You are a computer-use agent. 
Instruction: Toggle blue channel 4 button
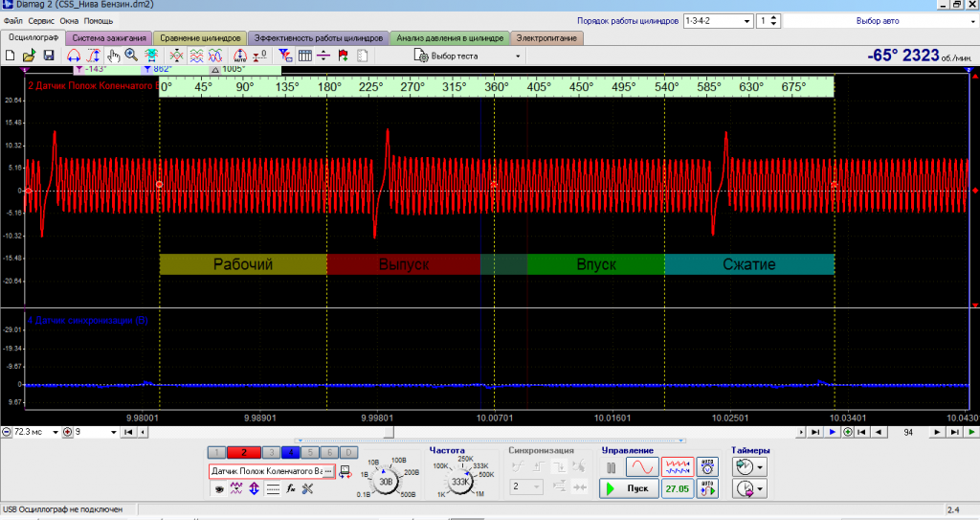(x=291, y=452)
